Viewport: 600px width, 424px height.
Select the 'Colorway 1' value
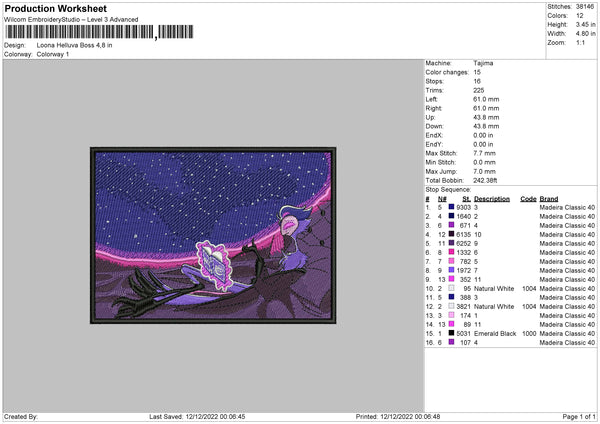coord(53,54)
